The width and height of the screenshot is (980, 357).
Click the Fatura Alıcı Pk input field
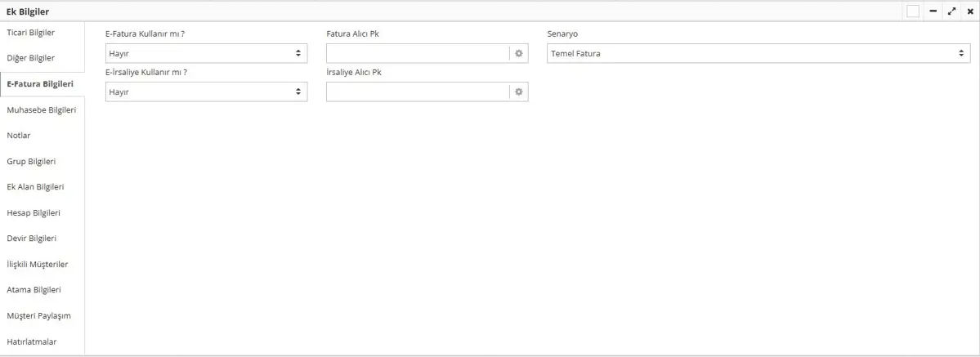pos(417,53)
